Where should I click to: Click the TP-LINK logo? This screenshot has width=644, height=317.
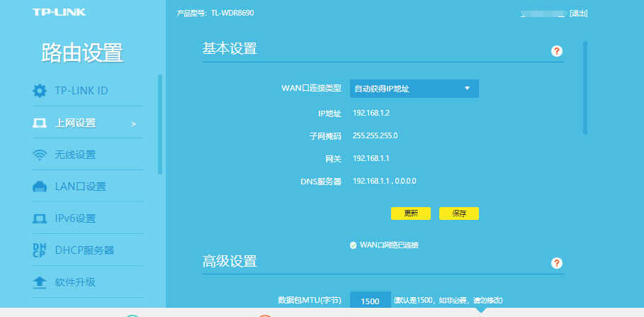pyautogui.click(x=59, y=12)
